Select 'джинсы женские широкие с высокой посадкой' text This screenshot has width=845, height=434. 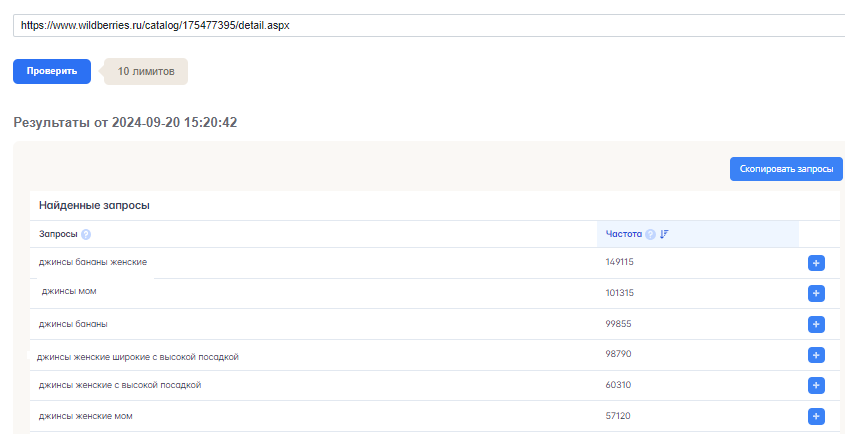point(137,357)
